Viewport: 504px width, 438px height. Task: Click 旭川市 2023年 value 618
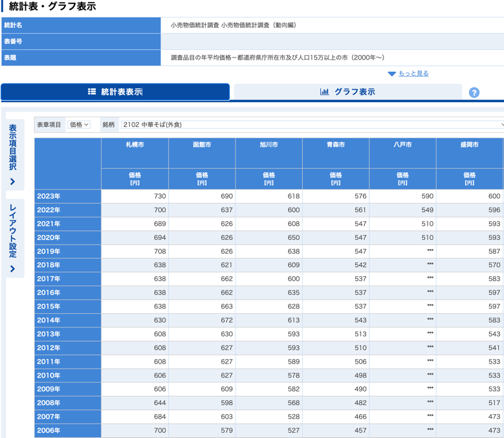(x=294, y=196)
